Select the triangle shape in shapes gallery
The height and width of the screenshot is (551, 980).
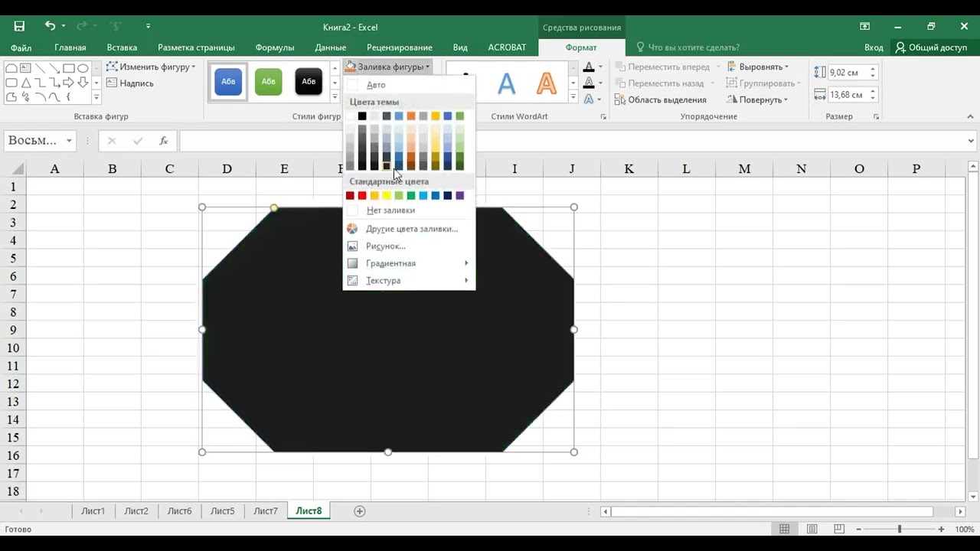click(x=26, y=83)
